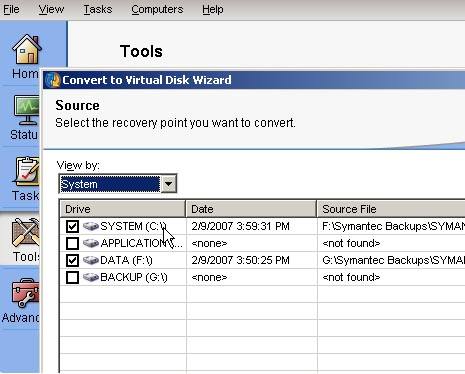Image resolution: width=465 pixels, height=374 pixels.
Task: Open the File menu
Action: pyautogui.click(x=11, y=9)
